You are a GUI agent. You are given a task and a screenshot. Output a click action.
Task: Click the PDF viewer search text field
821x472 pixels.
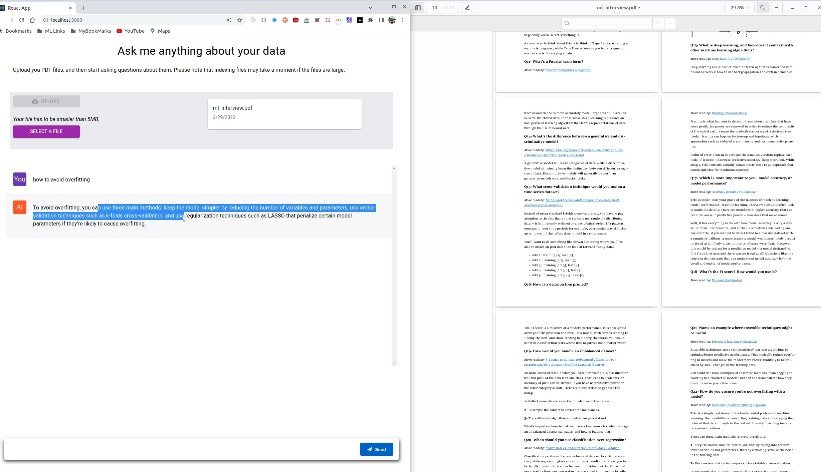(606, 23)
